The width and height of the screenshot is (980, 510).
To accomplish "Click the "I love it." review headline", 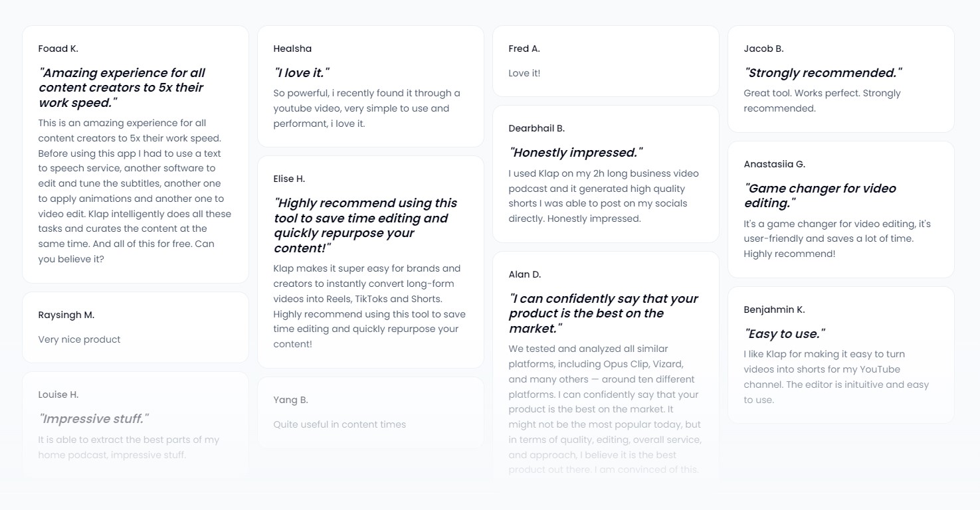I will 302,73.
